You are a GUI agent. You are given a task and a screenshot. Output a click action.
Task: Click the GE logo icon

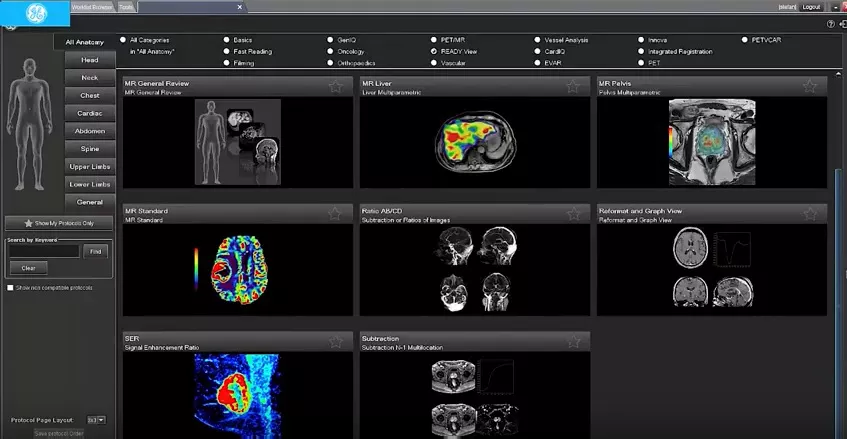tap(36, 13)
